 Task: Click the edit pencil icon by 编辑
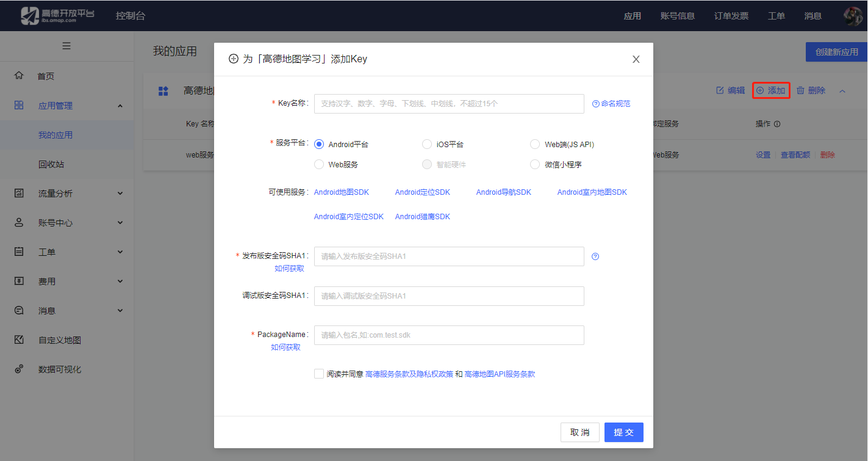click(720, 90)
